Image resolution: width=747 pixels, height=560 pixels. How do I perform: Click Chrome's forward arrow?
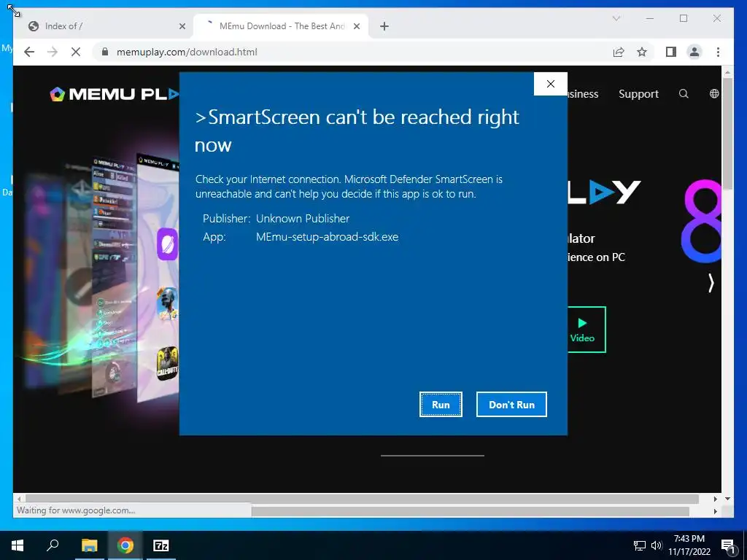(x=53, y=52)
